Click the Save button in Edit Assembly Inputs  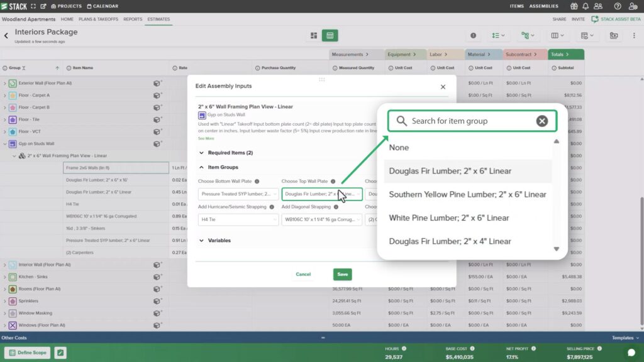pyautogui.click(x=342, y=274)
